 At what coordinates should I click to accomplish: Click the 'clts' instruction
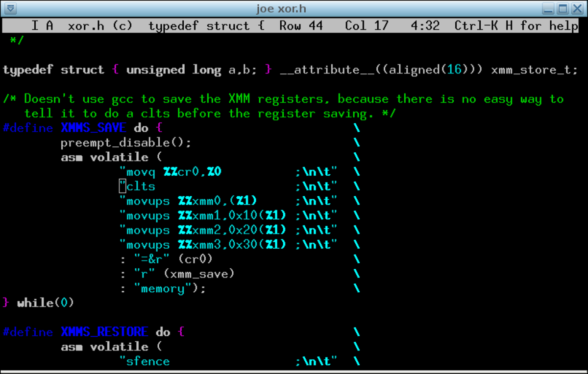pos(141,187)
